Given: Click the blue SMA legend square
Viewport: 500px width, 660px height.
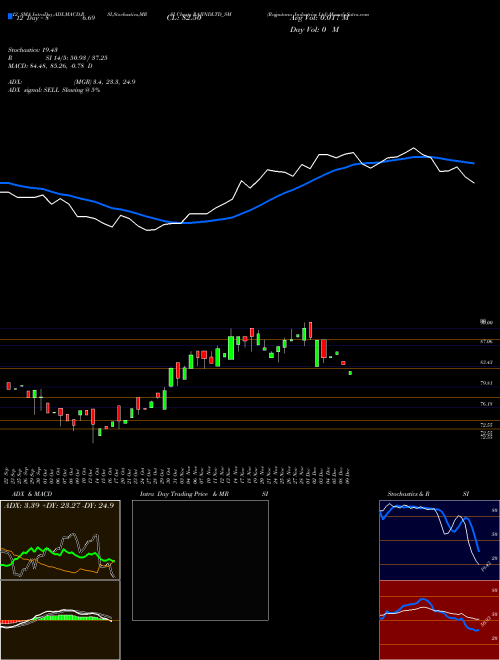Looking at the screenshot, I should click(x=10, y=17).
